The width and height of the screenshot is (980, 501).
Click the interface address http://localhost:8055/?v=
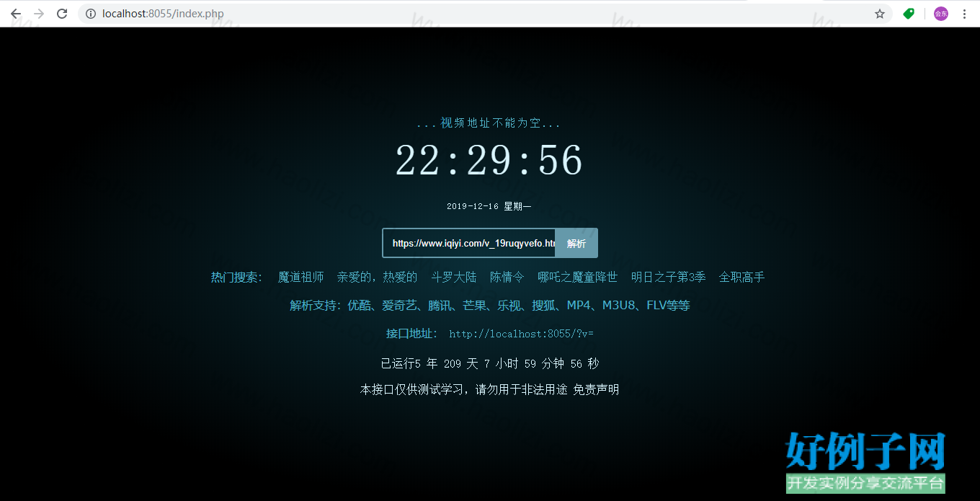click(521, 334)
